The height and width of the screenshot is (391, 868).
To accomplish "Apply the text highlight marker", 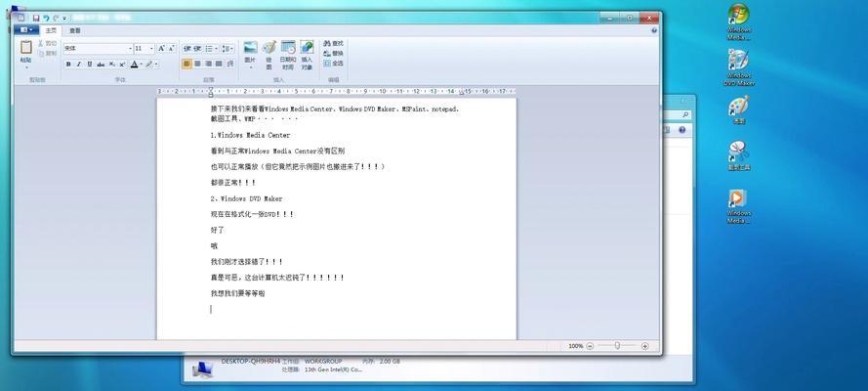I will tap(149, 65).
